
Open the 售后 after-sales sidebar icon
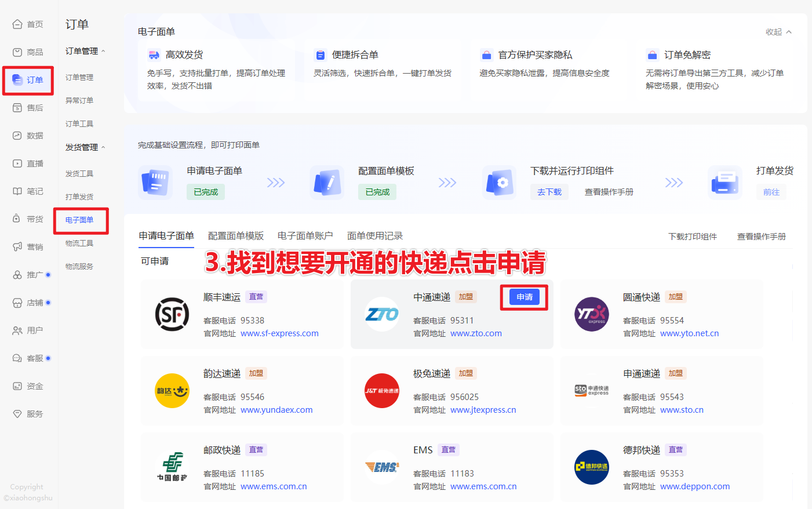click(17, 108)
